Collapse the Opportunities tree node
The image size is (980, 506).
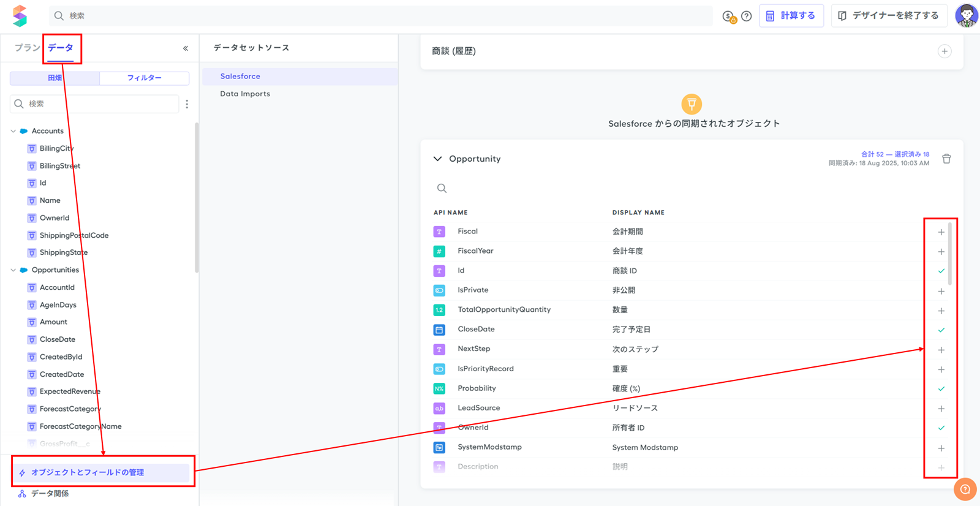pyautogui.click(x=13, y=270)
